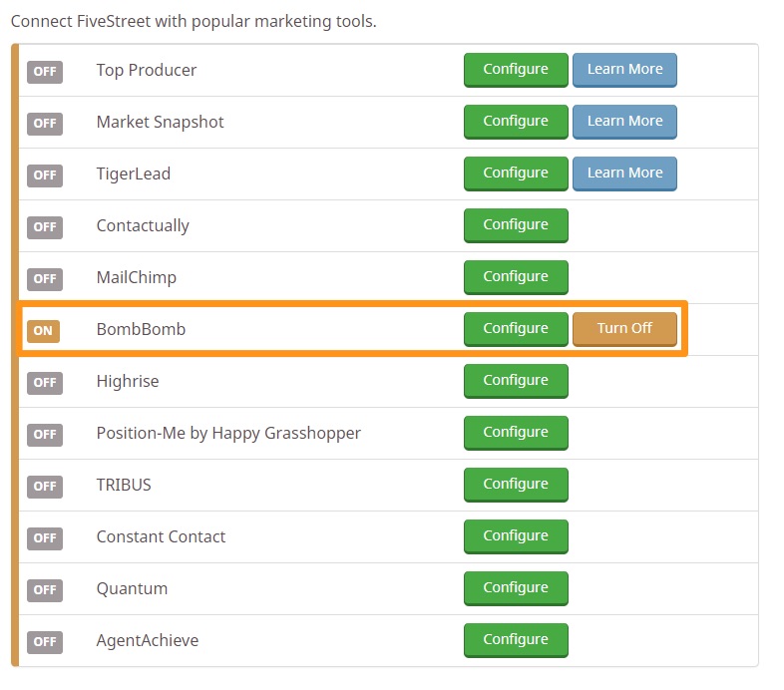This screenshot has height=690, width=784.
Task: Click the Constant Contact name text
Action: coord(161,537)
